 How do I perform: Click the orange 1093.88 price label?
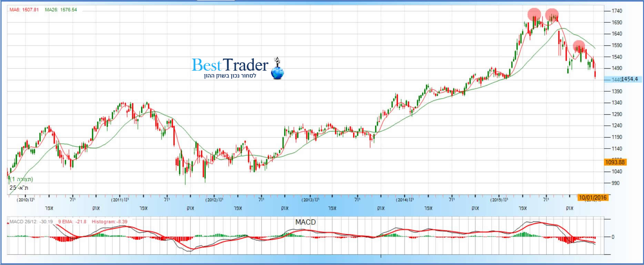(x=615, y=162)
